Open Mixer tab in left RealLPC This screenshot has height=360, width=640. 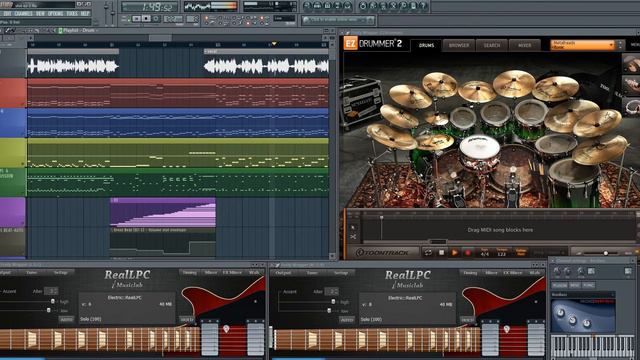pos(211,273)
